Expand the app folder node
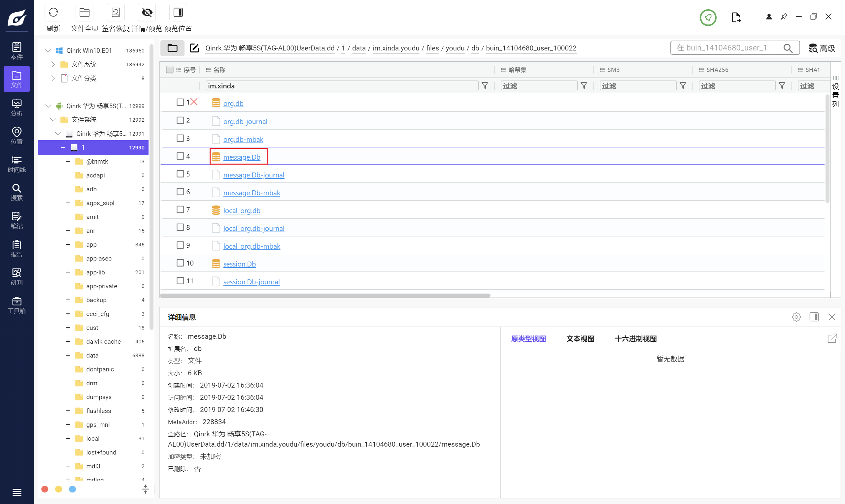This screenshot has width=845, height=504. pos(68,244)
